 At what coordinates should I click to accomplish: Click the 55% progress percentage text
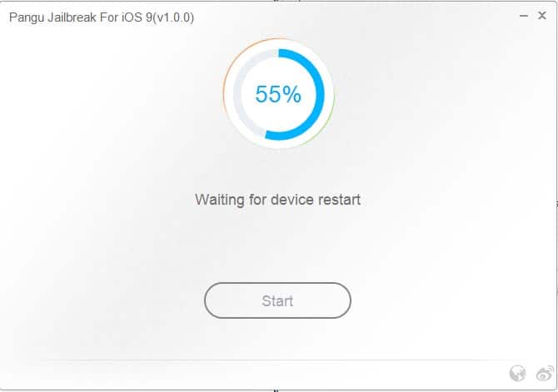click(x=278, y=94)
